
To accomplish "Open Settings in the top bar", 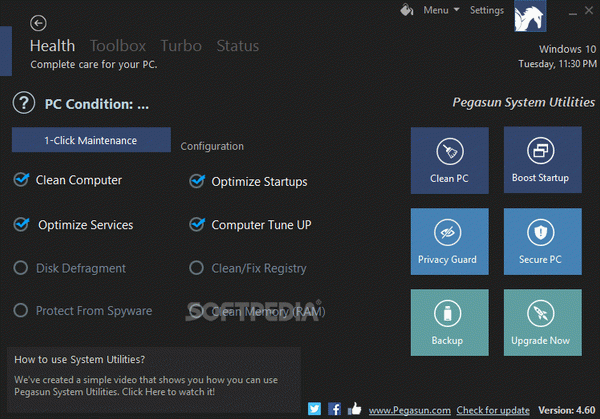I will pos(487,10).
